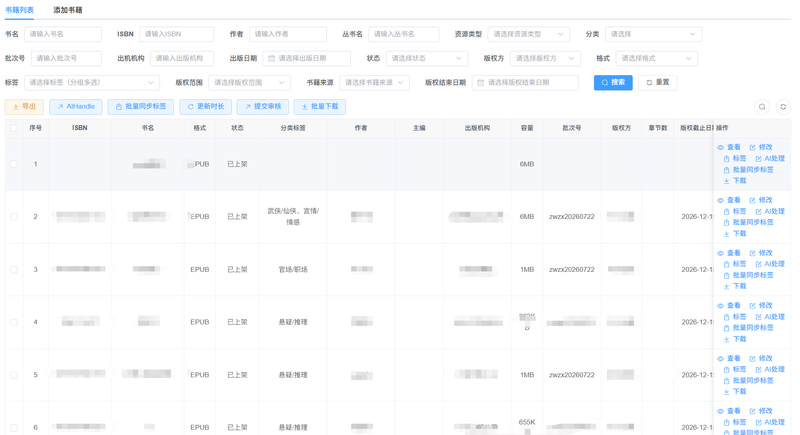Open the 分类 dropdown

653,34
